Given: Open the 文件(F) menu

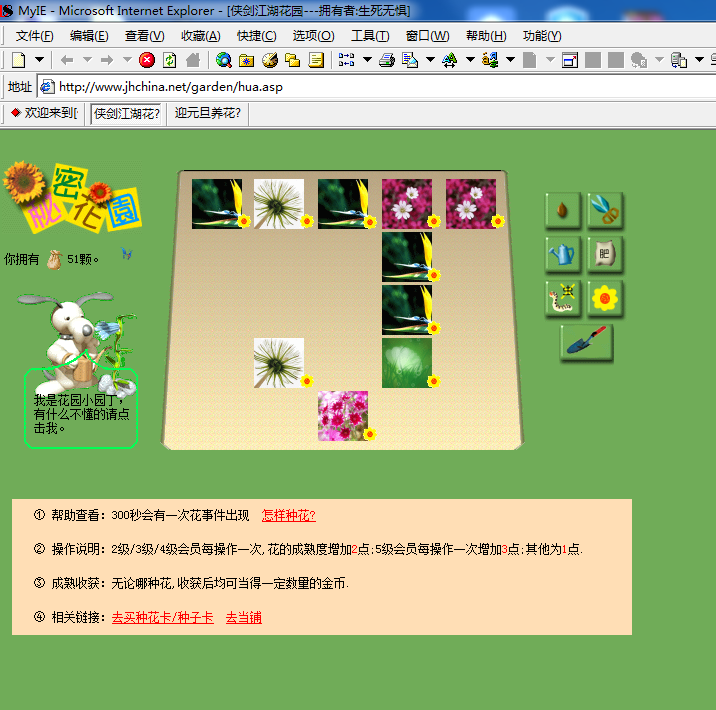Looking at the screenshot, I should (x=34, y=36).
